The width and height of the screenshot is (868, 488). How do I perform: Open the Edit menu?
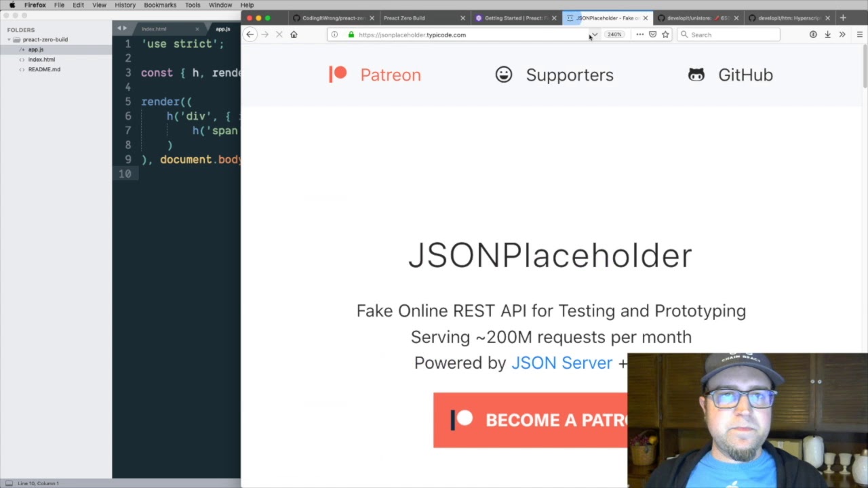pyautogui.click(x=78, y=5)
